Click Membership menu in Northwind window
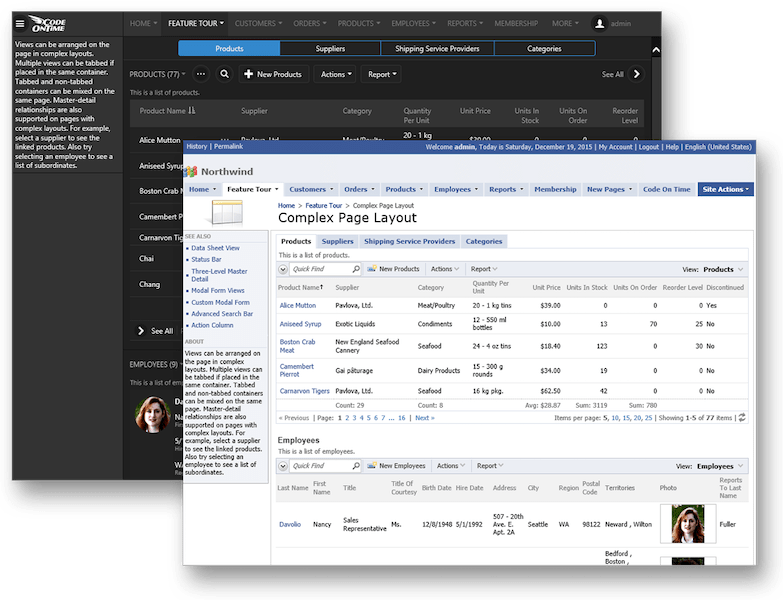 [x=555, y=189]
